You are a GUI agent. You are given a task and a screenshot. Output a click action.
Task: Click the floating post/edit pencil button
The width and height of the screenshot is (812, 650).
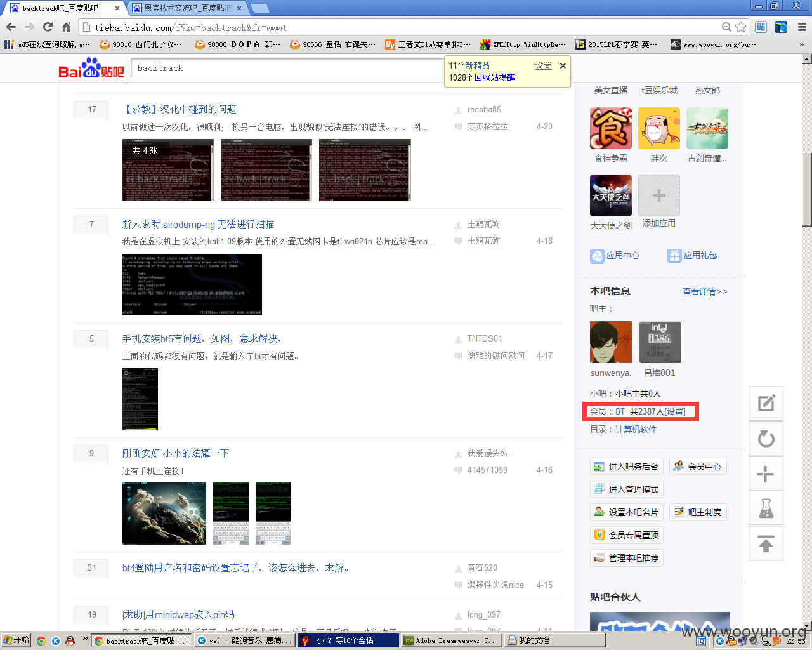(x=766, y=402)
